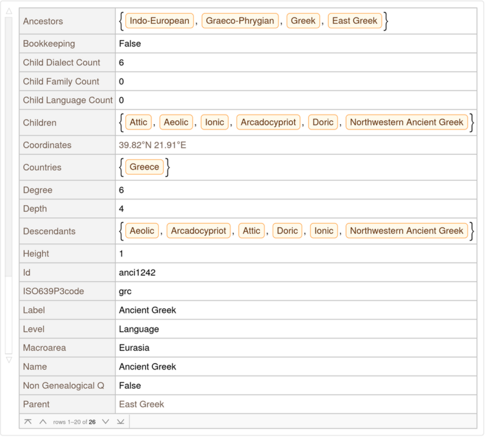Jump to the first rows of dataset
This screenshot has height=448, width=485.
coord(28,422)
